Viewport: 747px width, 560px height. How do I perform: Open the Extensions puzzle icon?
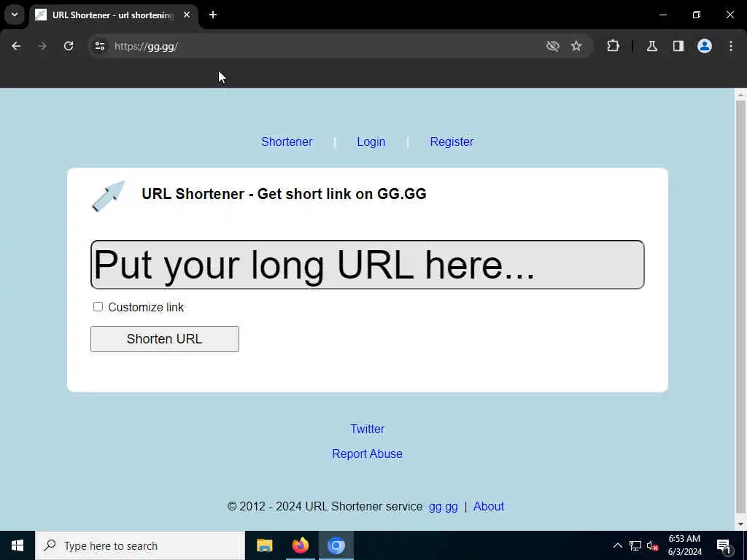tap(613, 46)
